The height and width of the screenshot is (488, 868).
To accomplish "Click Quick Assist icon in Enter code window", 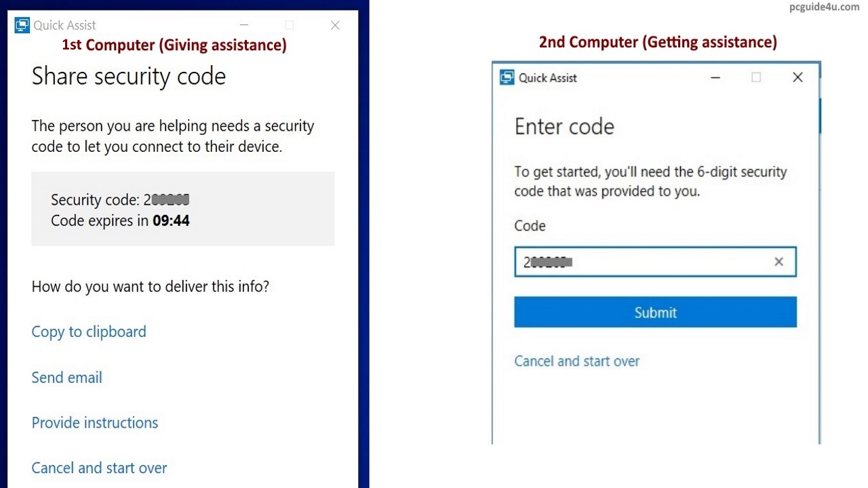I will coord(507,77).
